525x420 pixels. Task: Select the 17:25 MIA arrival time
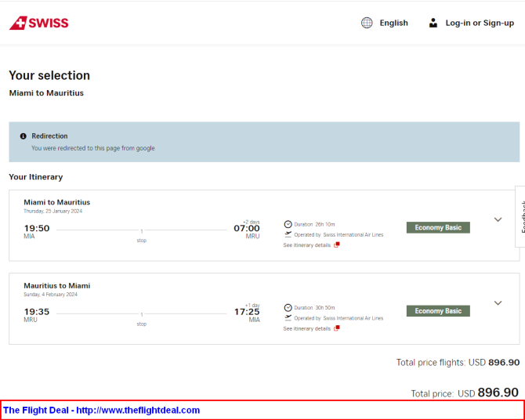[x=247, y=315]
